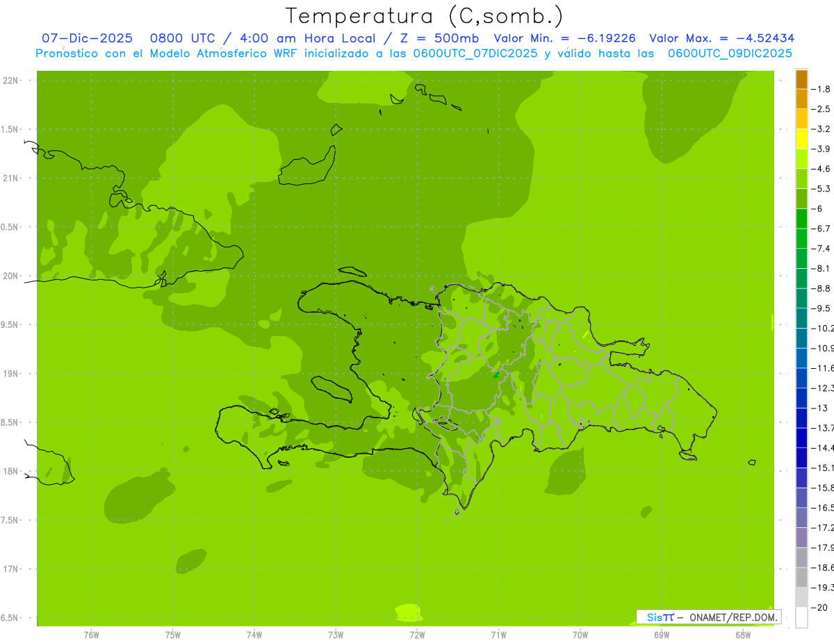The image size is (834, 644).
Task: Click the '68W' longitude label
Action: [743, 635]
